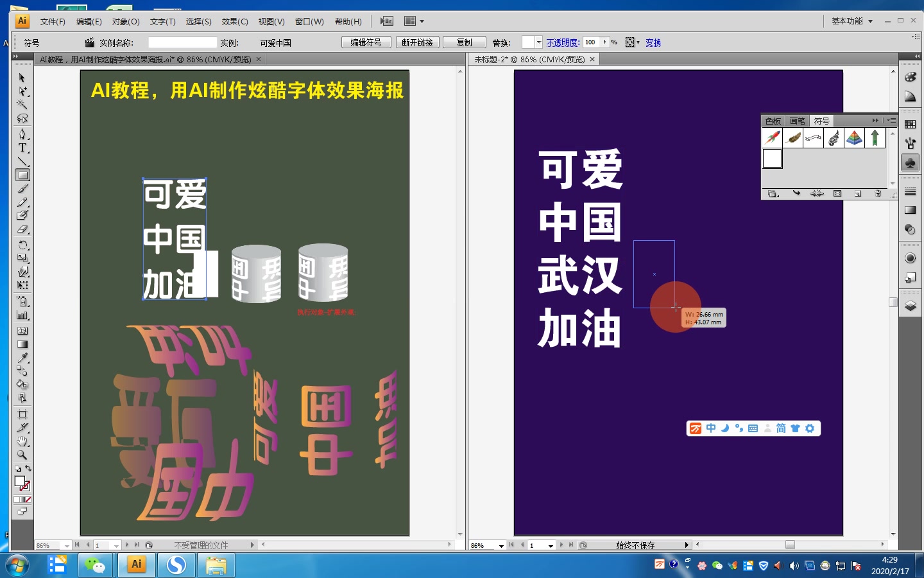Select the Gradient tool
The height and width of the screenshot is (578, 924).
(x=22, y=345)
